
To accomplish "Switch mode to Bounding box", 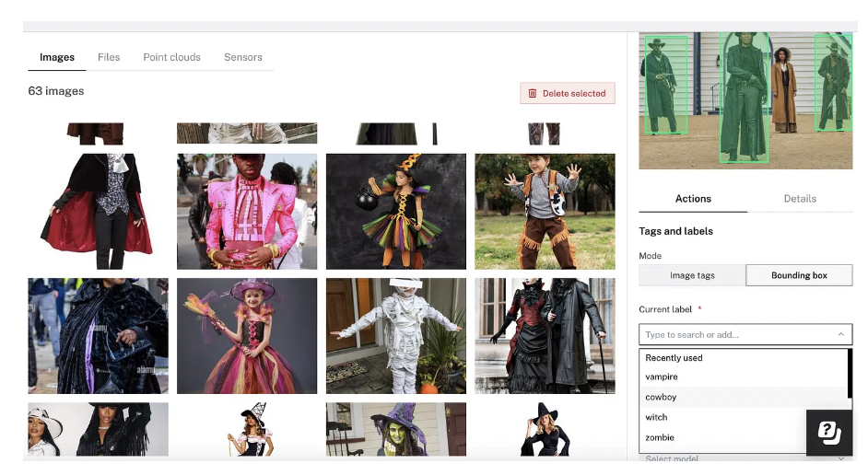I will pos(799,275).
